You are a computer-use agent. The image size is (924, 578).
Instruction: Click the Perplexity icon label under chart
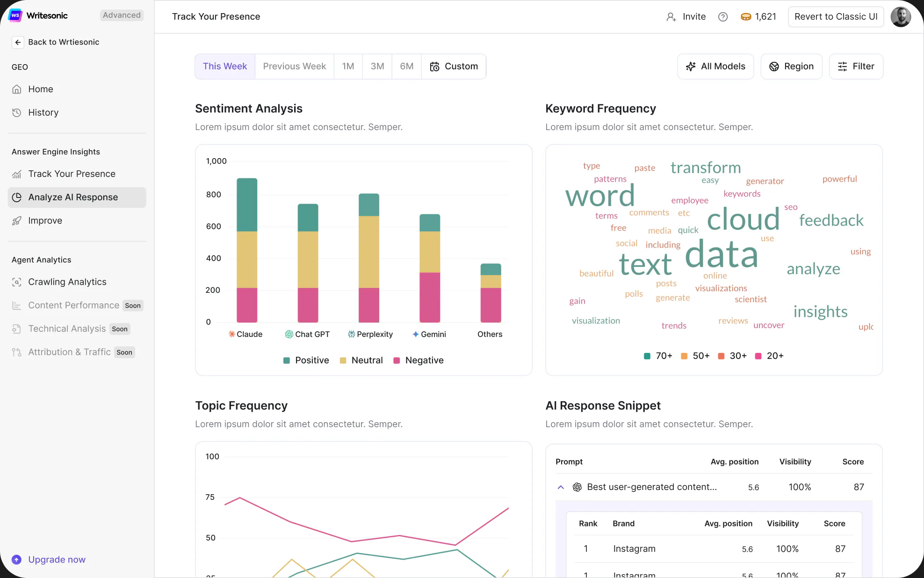[370, 334]
